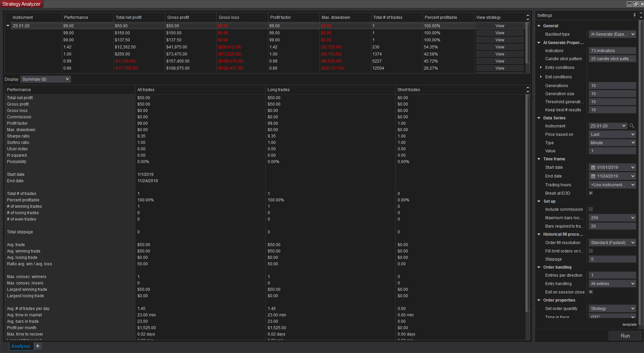Sort results by Percent profitable column

(448, 17)
